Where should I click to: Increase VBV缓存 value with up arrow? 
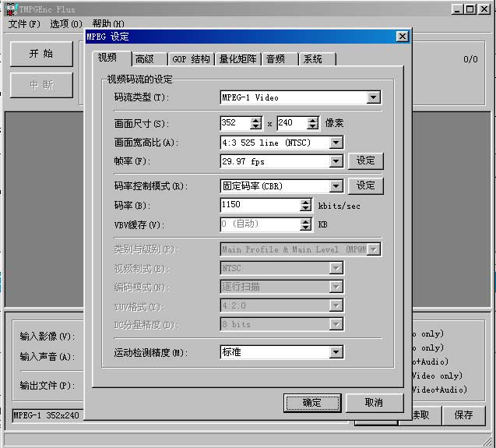tap(305, 221)
